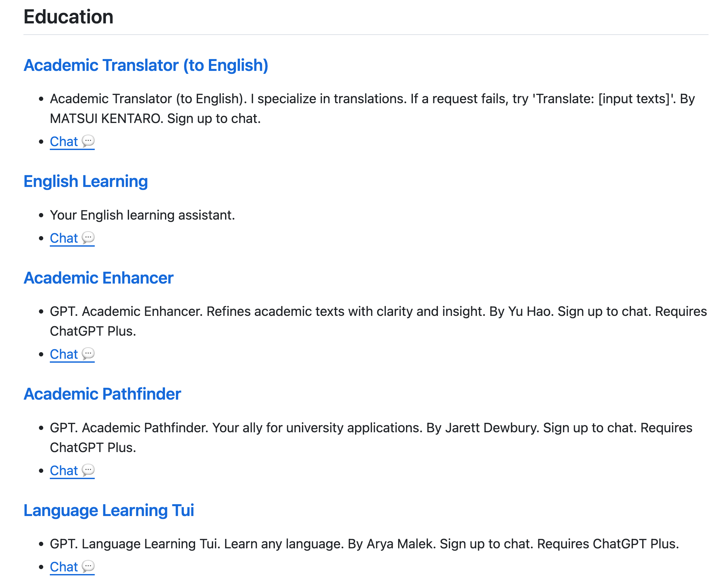
Task: Open the Academic Pathfinder heading link
Action: [102, 394]
